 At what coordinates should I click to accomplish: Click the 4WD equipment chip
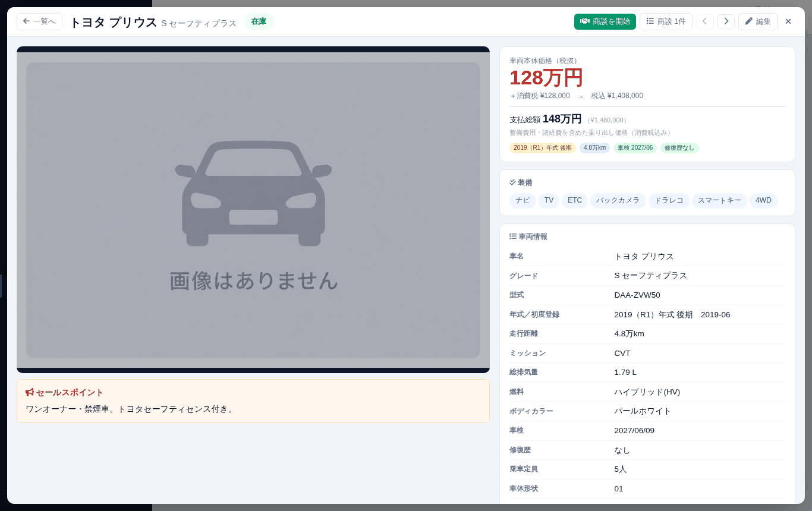(763, 201)
